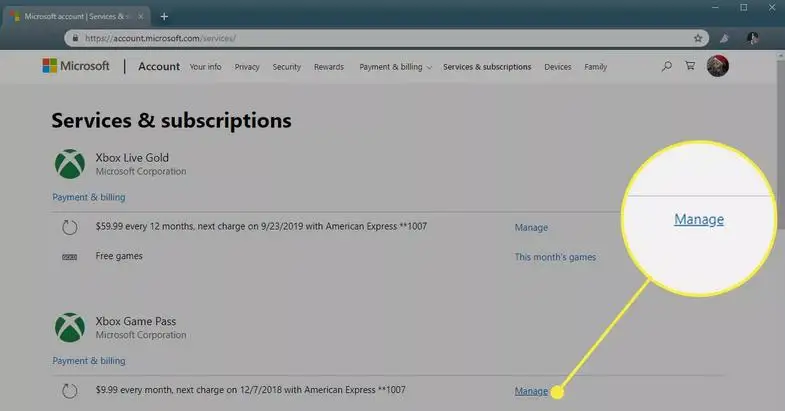This screenshot has height=411, width=785.
Task: Open Privacy nav item
Action: tap(247, 67)
